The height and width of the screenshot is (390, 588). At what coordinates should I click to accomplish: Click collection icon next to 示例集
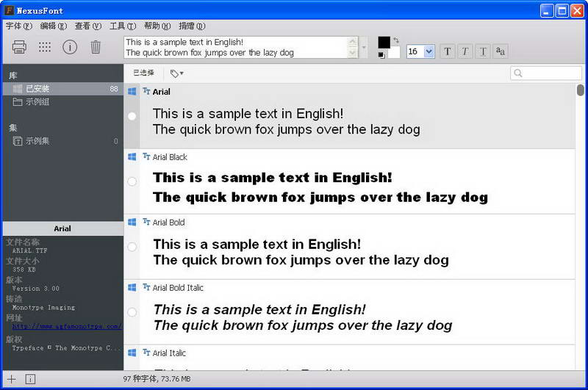(x=17, y=141)
